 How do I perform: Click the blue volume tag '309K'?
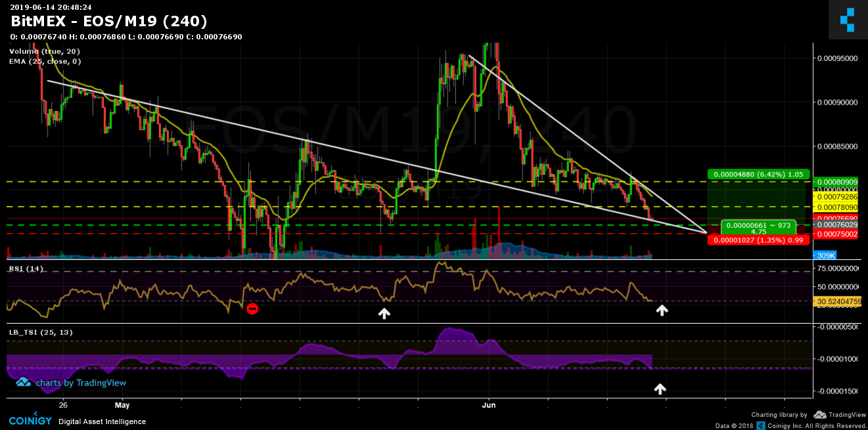(x=824, y=255)
